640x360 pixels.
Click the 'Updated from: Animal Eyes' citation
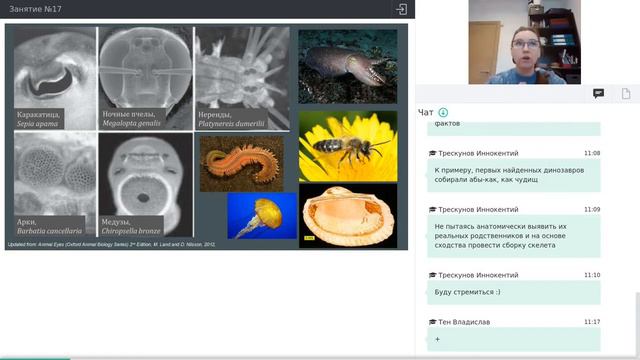click(111, 244)
